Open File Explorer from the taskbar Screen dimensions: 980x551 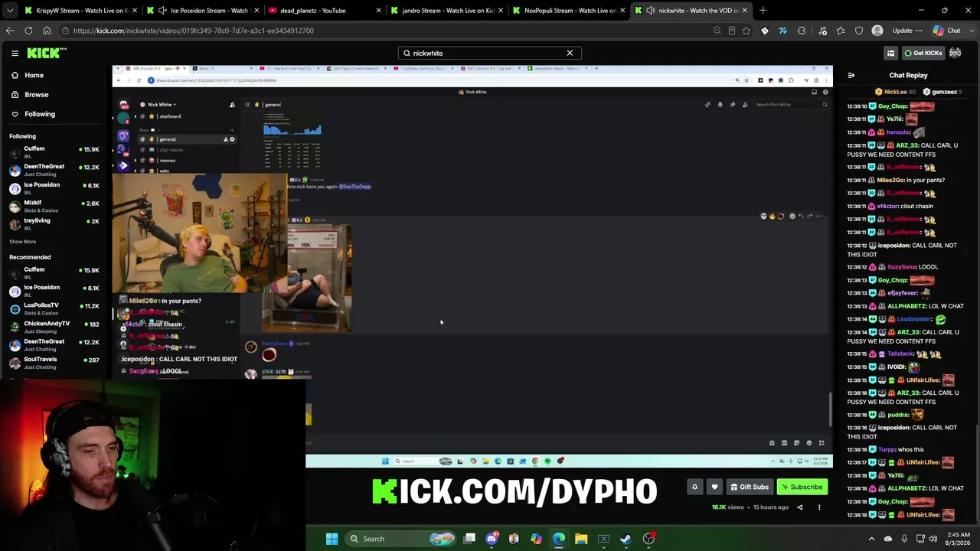581,539
